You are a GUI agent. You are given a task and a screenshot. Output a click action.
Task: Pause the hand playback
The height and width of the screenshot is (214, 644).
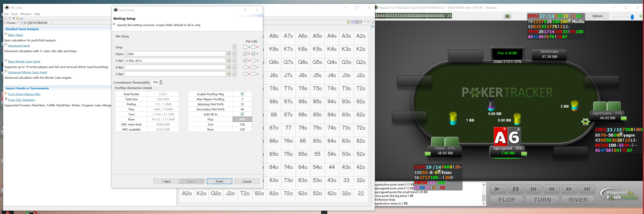tap(516, 189)
